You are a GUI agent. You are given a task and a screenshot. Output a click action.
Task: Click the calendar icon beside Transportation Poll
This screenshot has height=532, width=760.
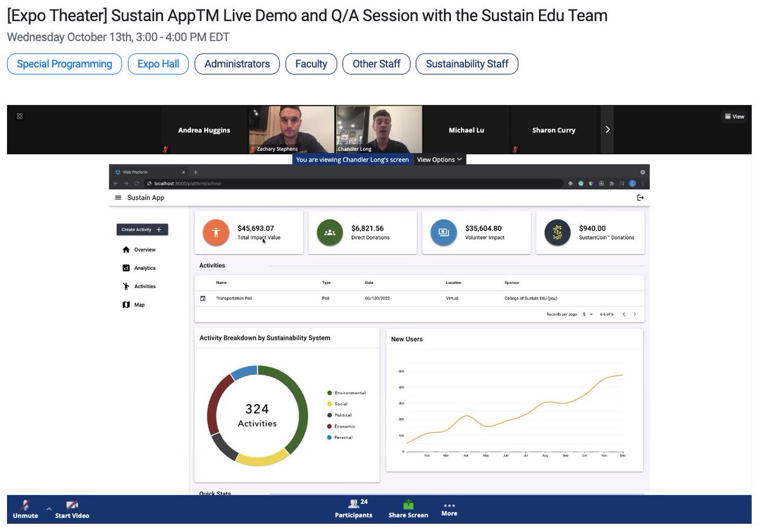tap(203, 298)
